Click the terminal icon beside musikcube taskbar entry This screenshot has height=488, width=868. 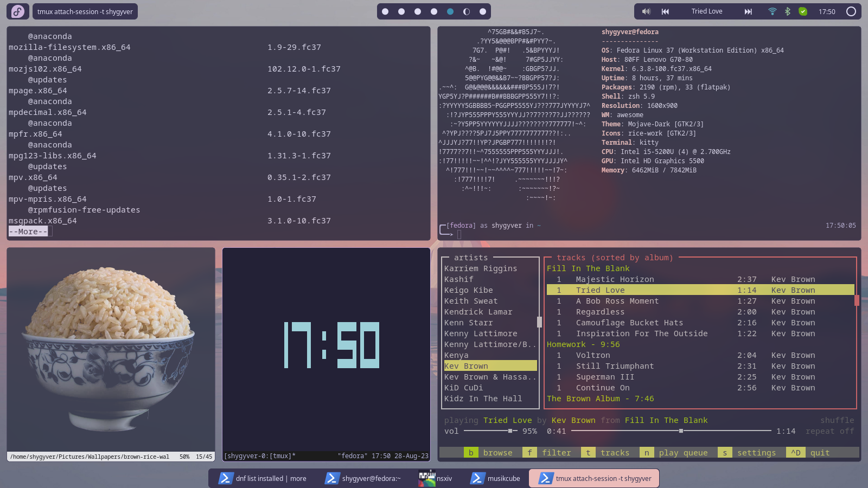coord(477,478)
